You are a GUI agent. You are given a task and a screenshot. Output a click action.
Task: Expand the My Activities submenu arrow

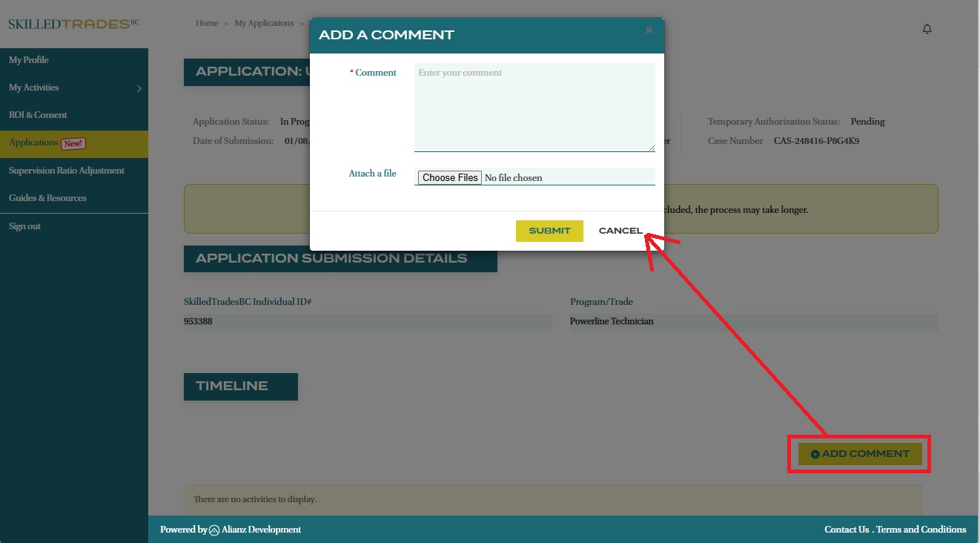tap(139, 88)
